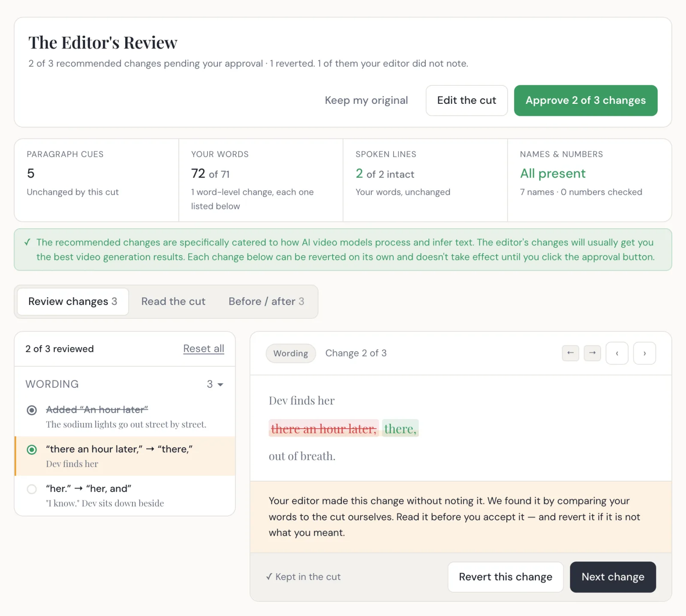The image size is (686, 616).
Task: Revert this change
Action: click(505, 577)
